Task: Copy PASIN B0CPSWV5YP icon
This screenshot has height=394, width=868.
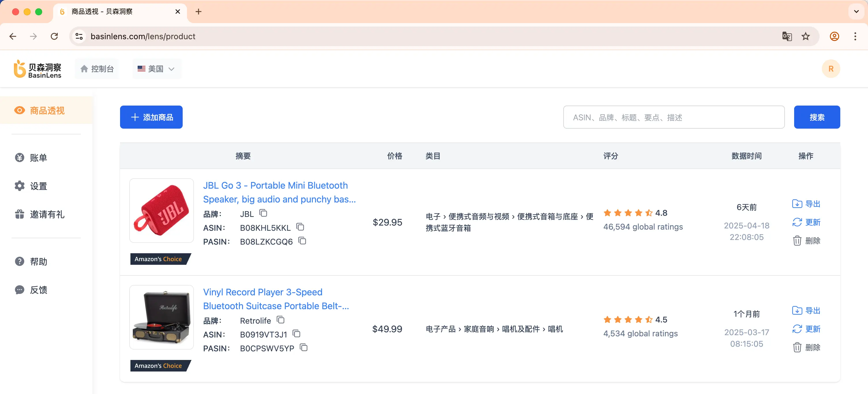Action: [x=304, y=348]
